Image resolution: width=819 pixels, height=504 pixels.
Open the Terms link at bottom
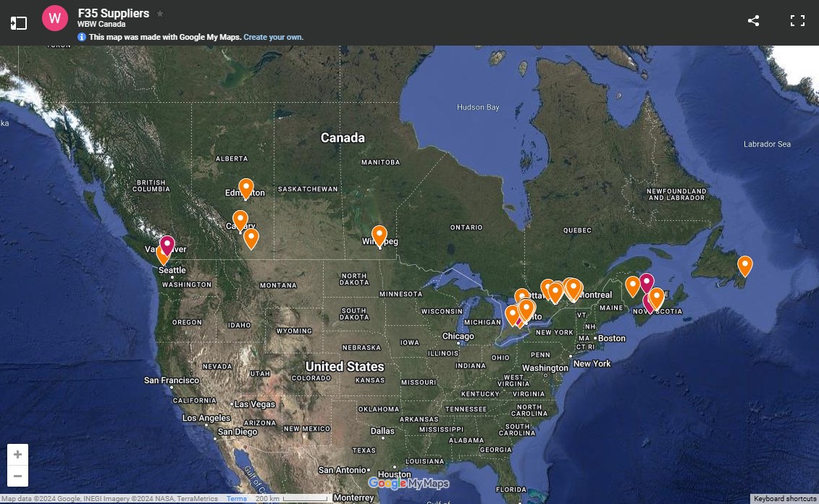236,499
